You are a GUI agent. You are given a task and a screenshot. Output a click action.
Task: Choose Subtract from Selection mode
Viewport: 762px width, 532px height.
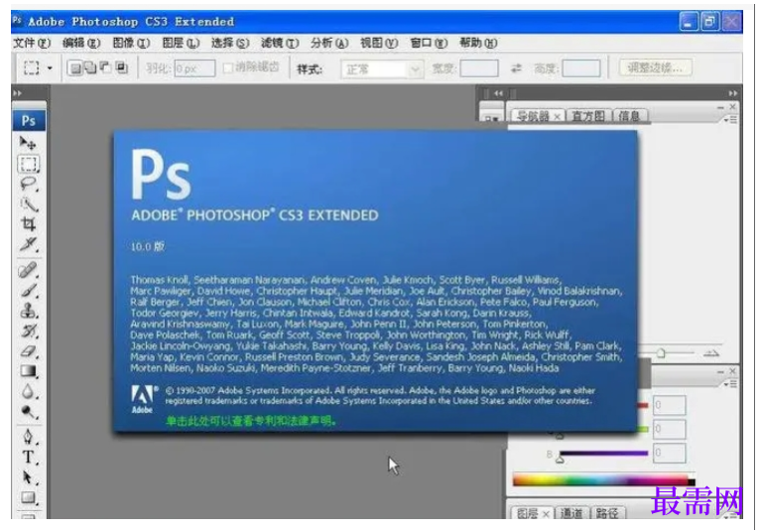pos(105,67)
